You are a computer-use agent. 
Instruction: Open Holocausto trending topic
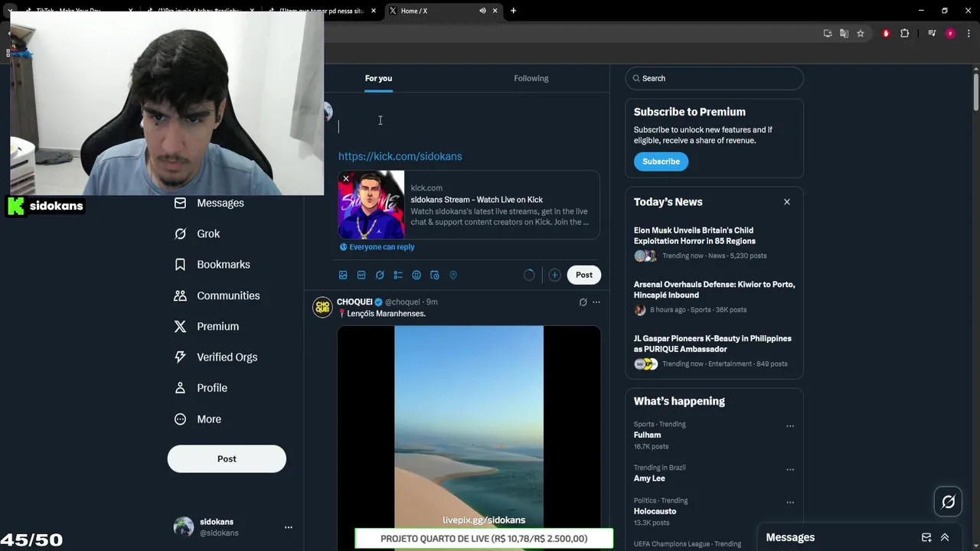point(655,511)
